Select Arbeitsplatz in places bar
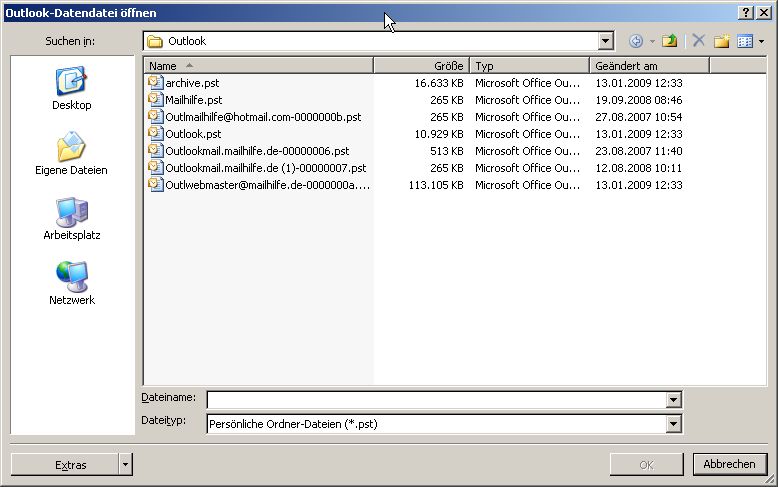 72,219
